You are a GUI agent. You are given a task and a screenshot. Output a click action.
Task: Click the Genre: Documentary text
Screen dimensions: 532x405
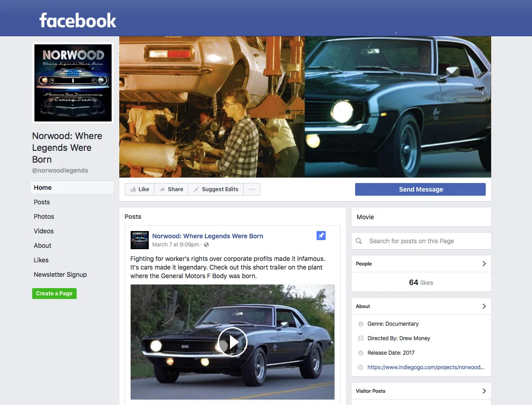click(393, 324)
